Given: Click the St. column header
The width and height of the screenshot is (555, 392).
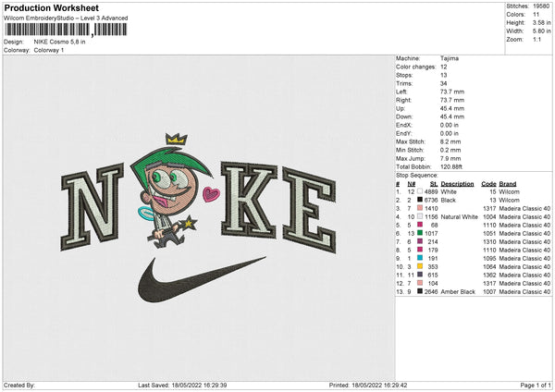Looking at the screenshot, I should point(434,184).
